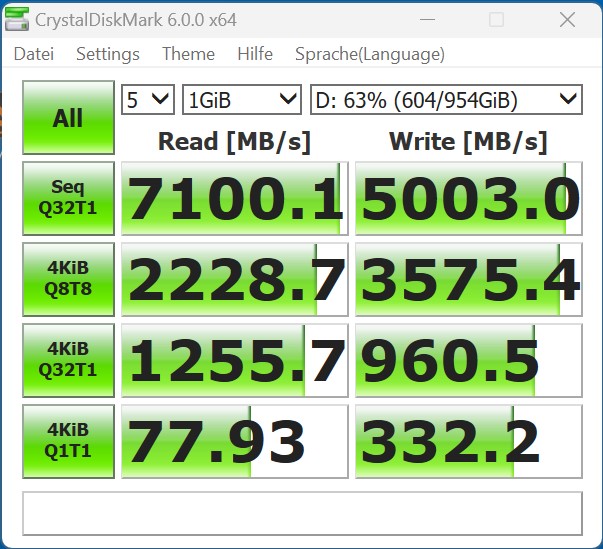Image resolution: width=603 pixels, height=549 pixels.
Task: Select the 1255.7 Q32T1 read result
Action: [x=235, y=360]
